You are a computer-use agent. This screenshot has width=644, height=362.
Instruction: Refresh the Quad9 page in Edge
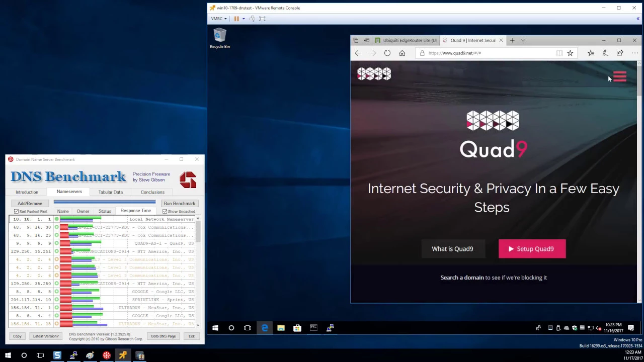tap(387, 53)
